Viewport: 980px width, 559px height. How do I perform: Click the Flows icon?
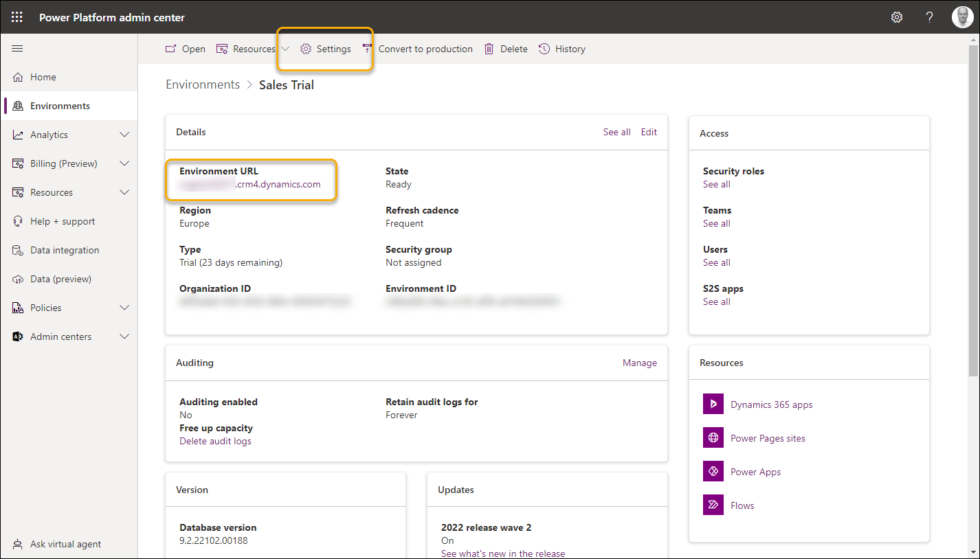(713, 505)
